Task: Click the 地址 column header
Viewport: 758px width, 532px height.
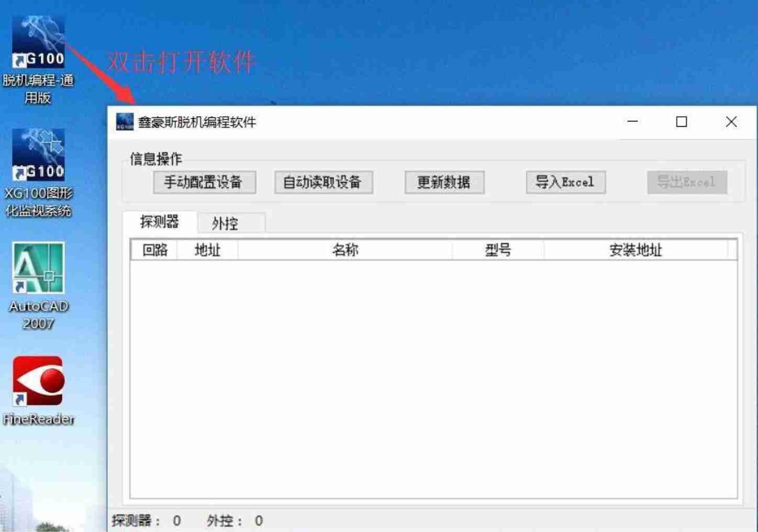Action: [x=207, y=250]
